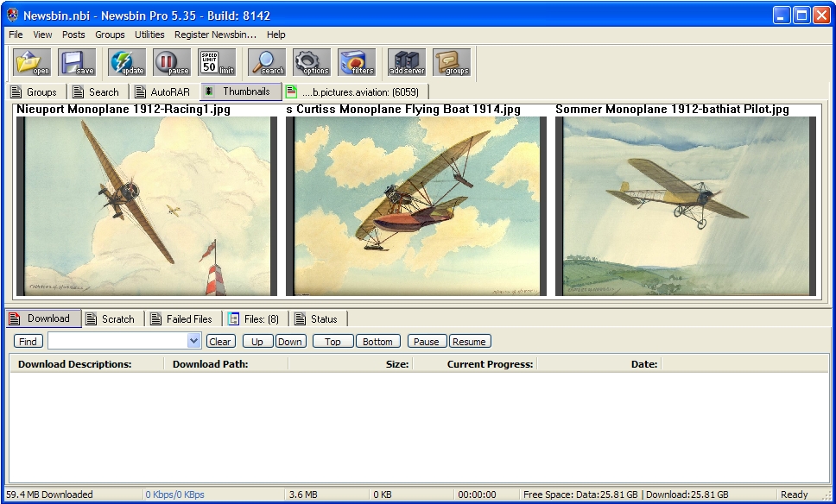The height and width of the screenshot is (504, 836).
Task: Open Search with the magnifier icon
Action: [x=267, y=62]
